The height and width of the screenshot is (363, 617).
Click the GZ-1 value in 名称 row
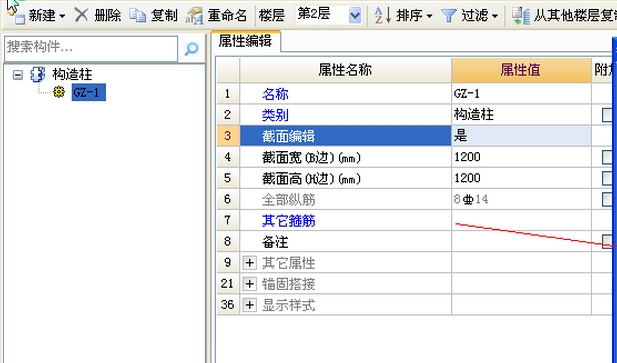[x=521, y=94]
